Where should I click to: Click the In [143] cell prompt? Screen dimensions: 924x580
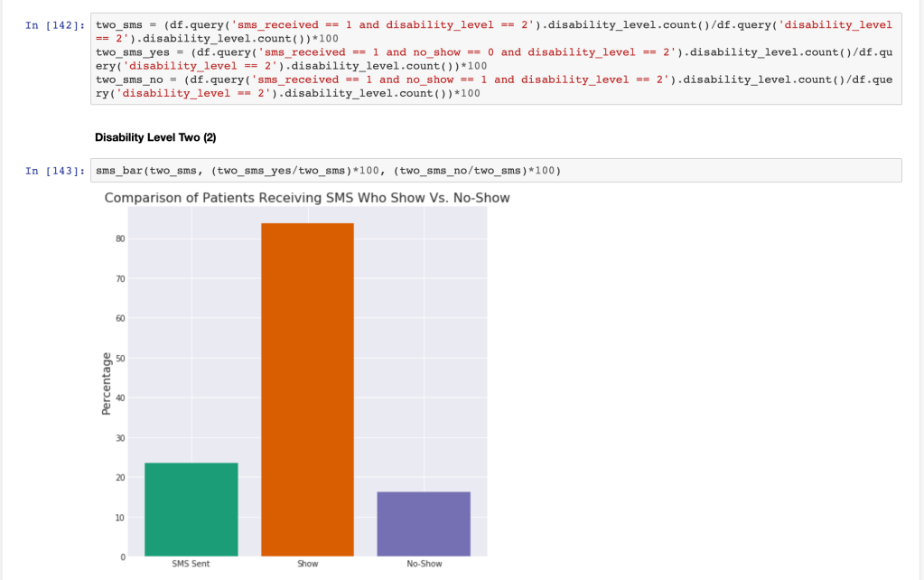[x=55, y=171]
